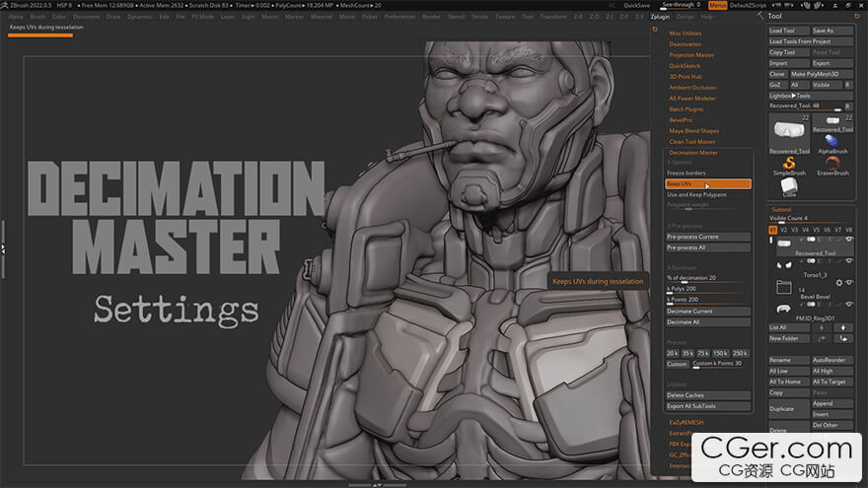
Task: Select the PM3D_Ring3D1 subtool thumbnail
Action: pos(783,309)
